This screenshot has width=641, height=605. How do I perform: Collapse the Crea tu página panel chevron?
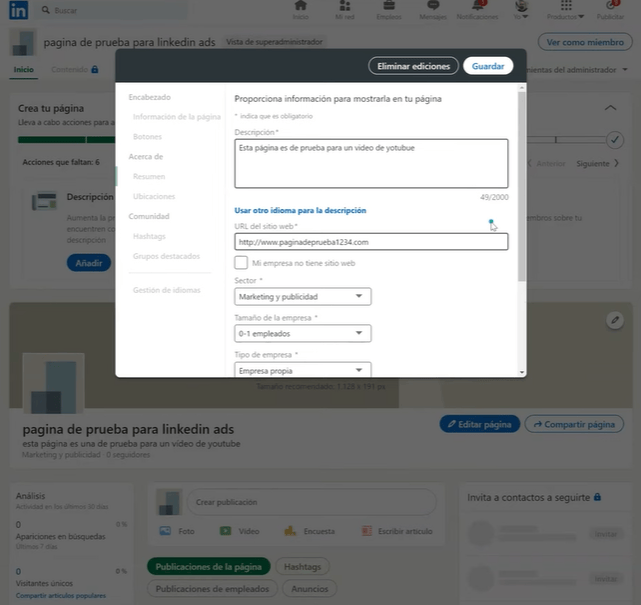[610, 108]
